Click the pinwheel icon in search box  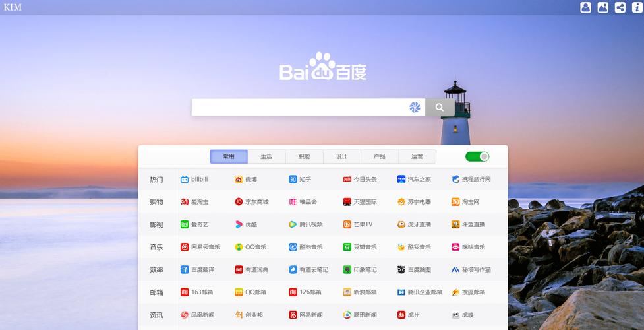coord(415,108)
